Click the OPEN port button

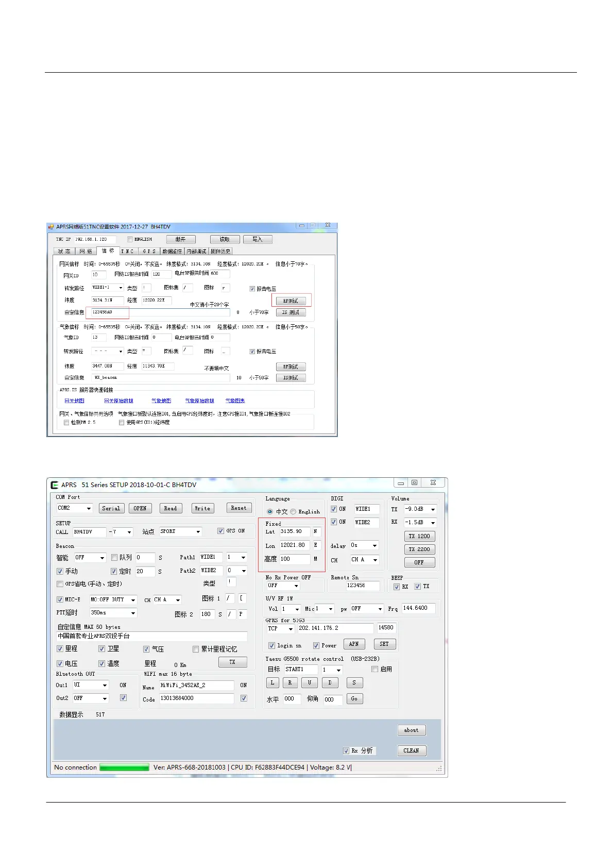(x=140, y=508)
